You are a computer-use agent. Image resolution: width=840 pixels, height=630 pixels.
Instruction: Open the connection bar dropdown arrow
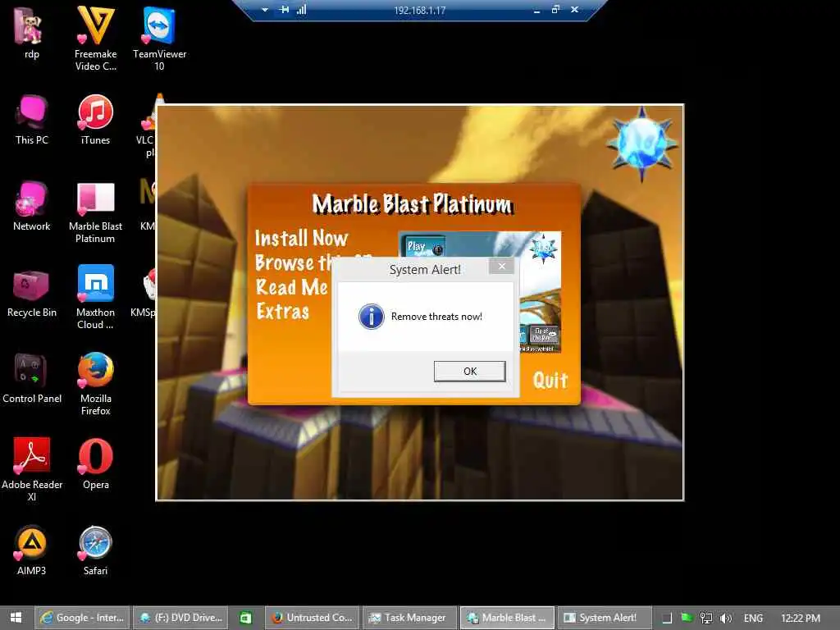pyautogui.click(x=265, y=10)
